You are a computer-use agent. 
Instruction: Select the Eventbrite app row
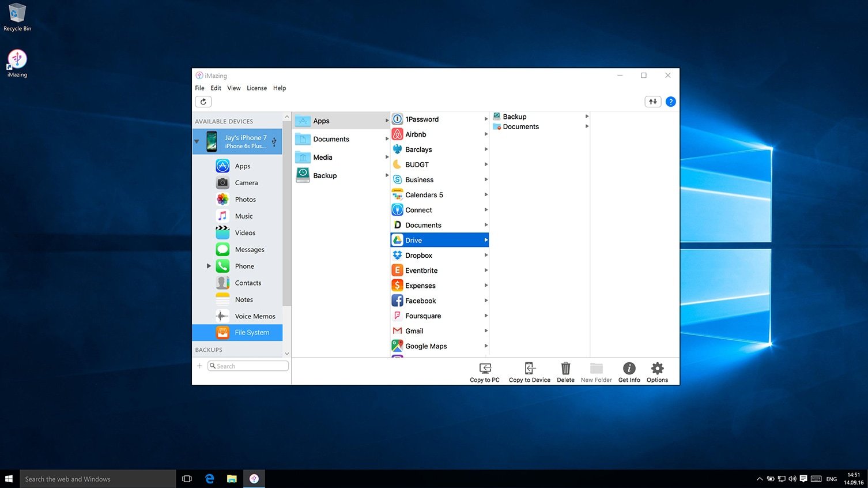[440, 271]
